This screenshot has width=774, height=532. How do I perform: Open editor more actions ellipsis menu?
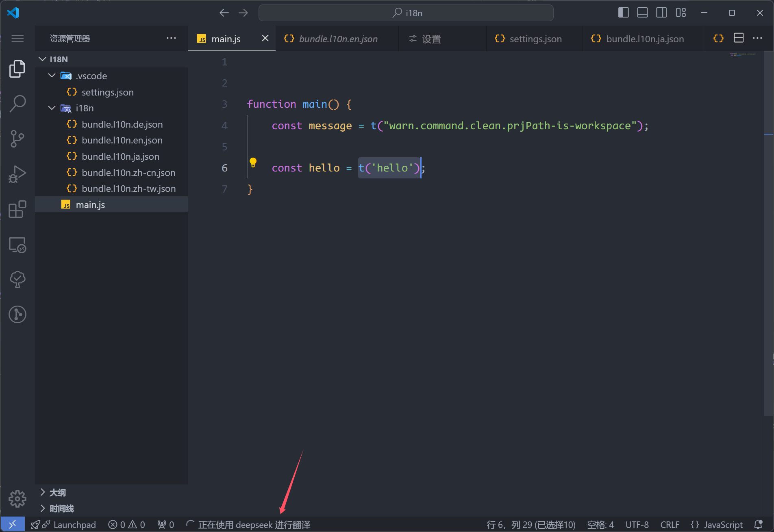(x=757, y=38)
